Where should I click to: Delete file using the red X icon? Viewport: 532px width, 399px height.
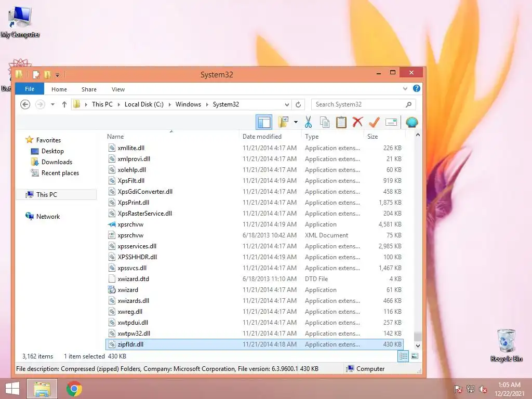click(x=357, y=122)
